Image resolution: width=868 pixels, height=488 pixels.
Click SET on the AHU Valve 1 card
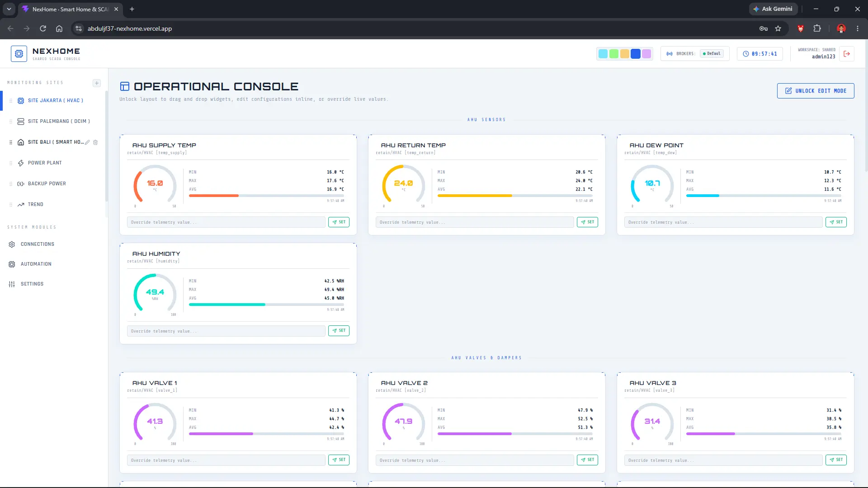coord(339,460)
